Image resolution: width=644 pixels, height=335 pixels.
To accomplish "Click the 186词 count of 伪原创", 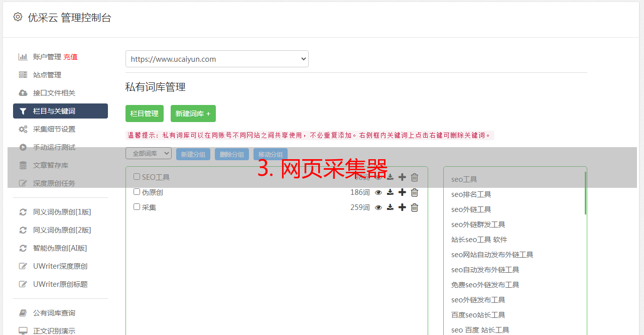I will click(360, 192).
